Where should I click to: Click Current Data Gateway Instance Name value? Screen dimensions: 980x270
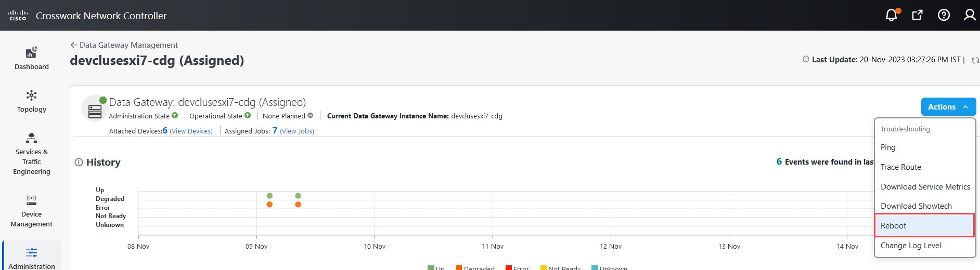(476, 116)
